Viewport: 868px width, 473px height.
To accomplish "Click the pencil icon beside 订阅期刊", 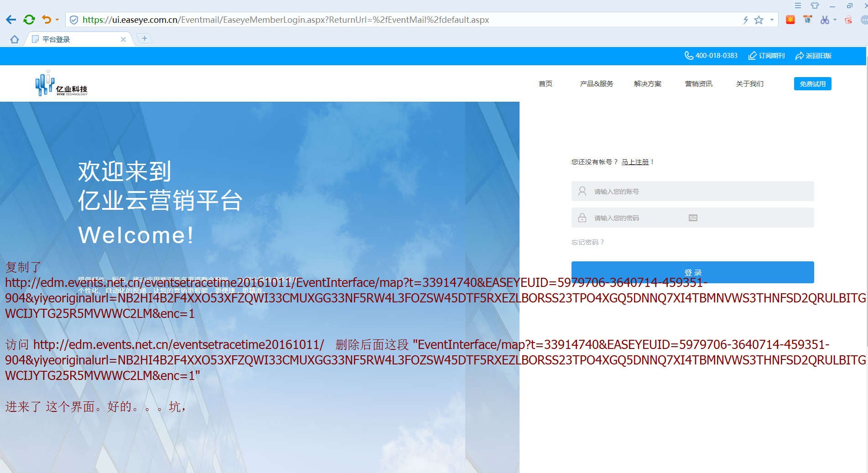I will pos(752,56).
